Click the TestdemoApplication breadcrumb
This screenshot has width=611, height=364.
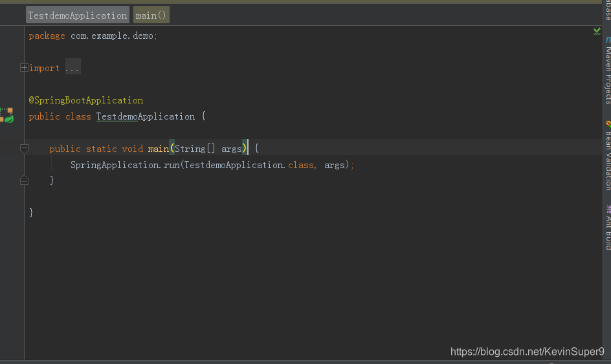click(78, 15)
